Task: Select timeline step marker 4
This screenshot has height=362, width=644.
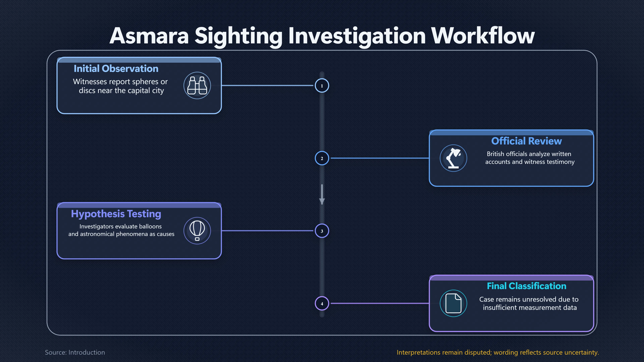Action: (x=322, y=303)
